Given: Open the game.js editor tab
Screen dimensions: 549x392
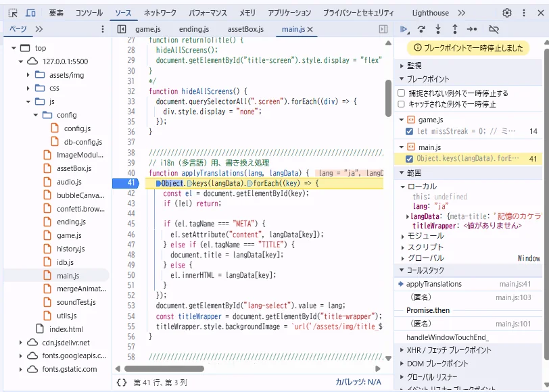Looking at the screenshot, I should tap(147, 29).
